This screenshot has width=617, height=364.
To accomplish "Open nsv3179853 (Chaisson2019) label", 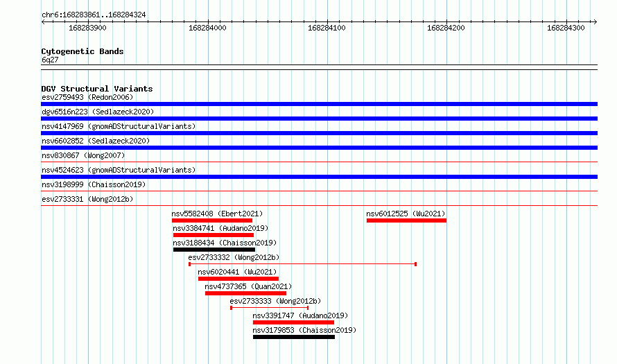I will pyautogui.click(x=304, y=330).
